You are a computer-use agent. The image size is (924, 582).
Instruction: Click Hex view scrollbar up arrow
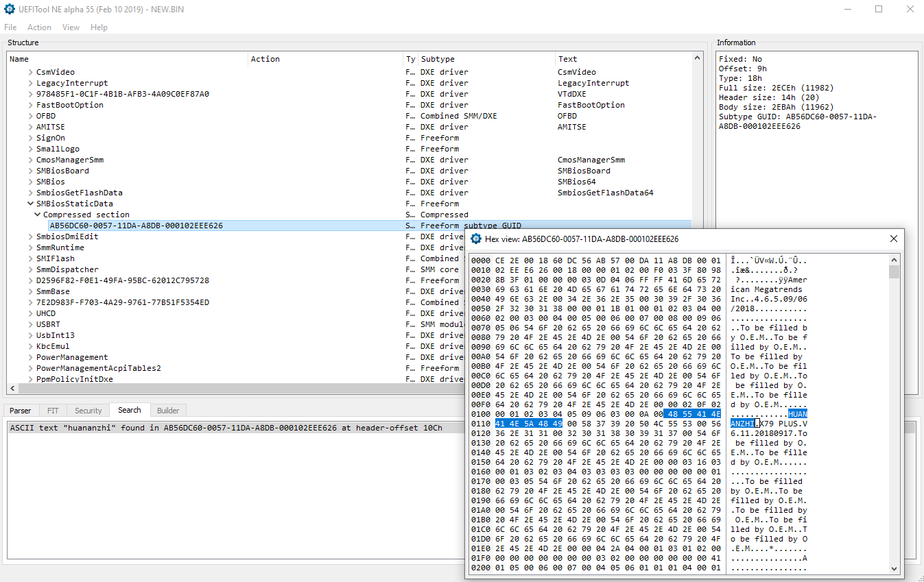[894, 260]
